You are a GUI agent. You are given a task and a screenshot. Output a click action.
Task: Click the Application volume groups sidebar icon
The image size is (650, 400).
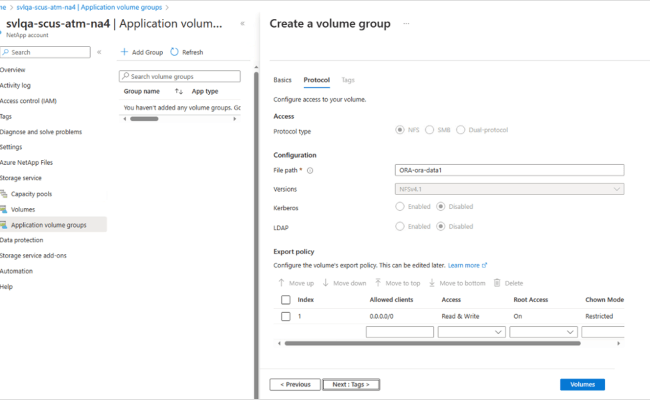[4, 225]
